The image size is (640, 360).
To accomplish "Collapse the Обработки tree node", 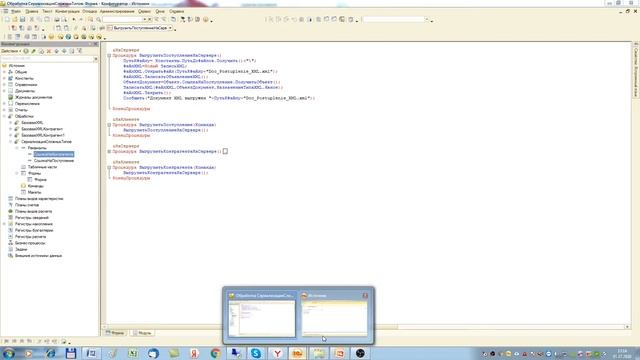I will pos(4,116).
